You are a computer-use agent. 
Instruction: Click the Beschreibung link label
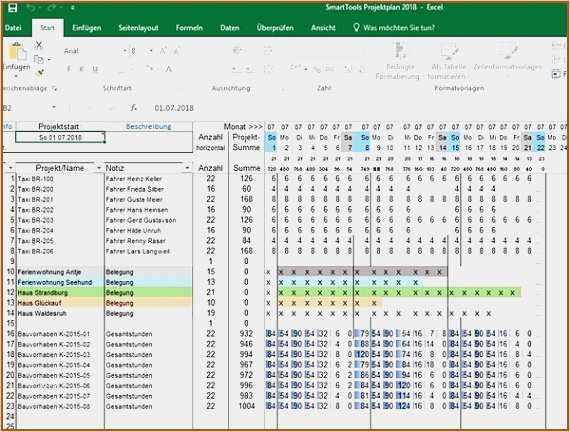(x=148, y=127)
